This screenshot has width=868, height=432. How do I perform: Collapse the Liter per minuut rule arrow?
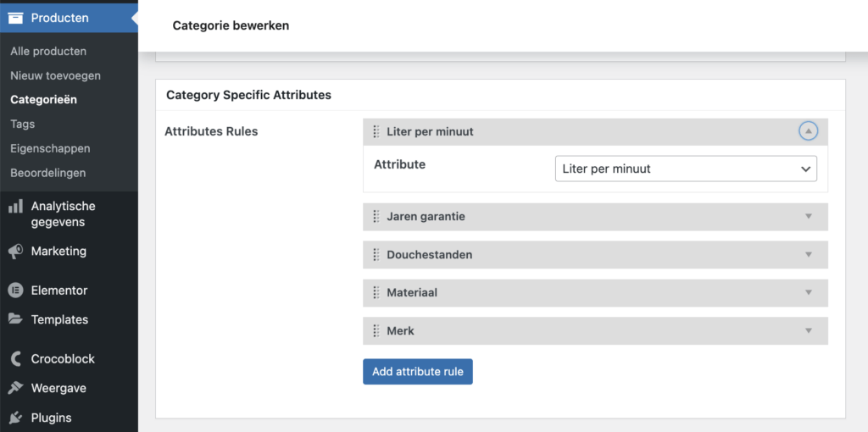tap(808, 131)
